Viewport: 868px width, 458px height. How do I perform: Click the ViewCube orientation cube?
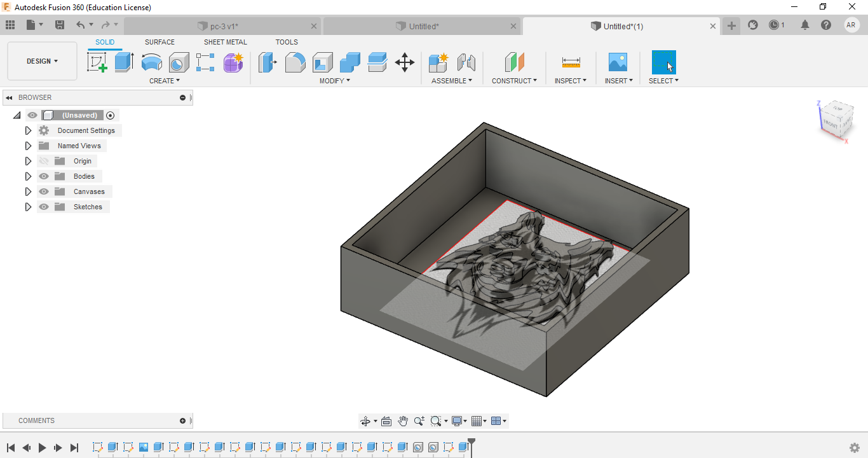pyautogui.click(x=836, y=118)
